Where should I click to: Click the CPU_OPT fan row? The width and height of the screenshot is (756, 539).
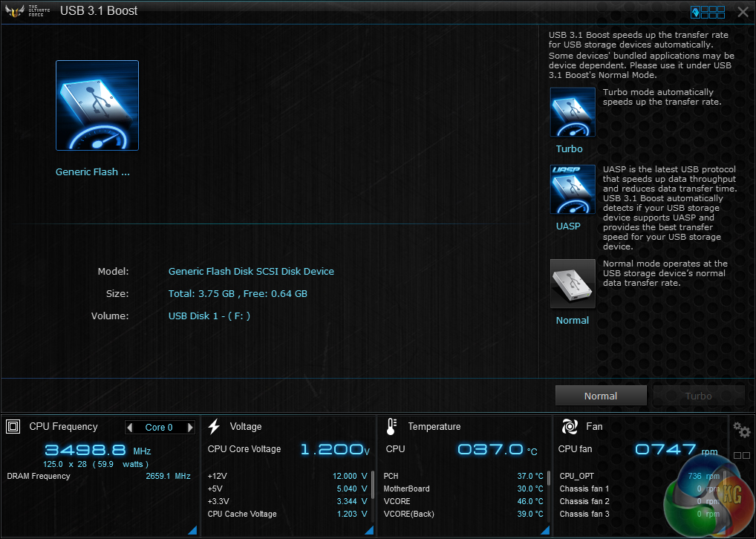coord(640,476)
